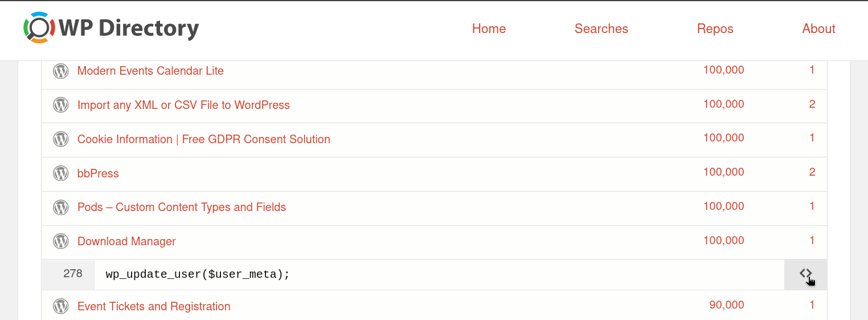Viewport: 868px width, 320px height.
Task: Click the wp_update_user code line
Action: point(198,274)
